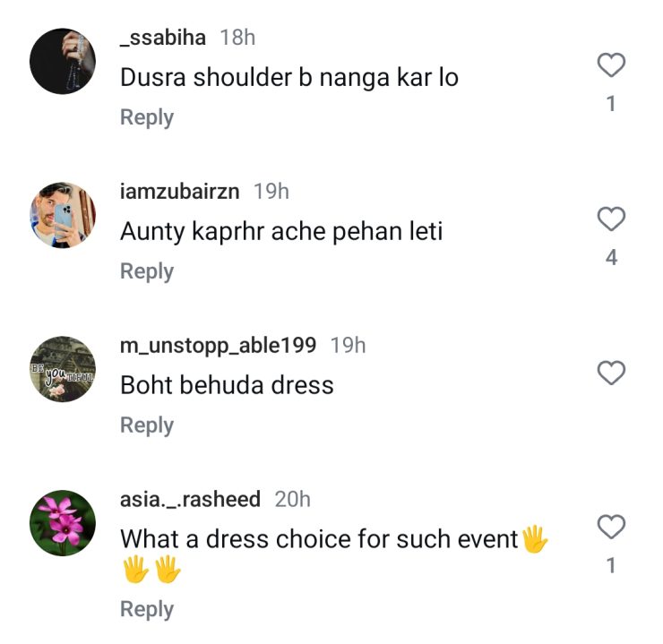This screenshot has height=644, width=663.
Task: Select the 'Dusra shoulder b nanga' comment text
Action: click(x=289, y=78)
